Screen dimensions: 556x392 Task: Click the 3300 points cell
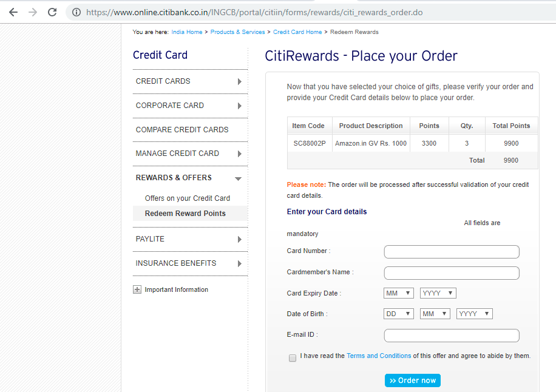(x=429, y=144)
